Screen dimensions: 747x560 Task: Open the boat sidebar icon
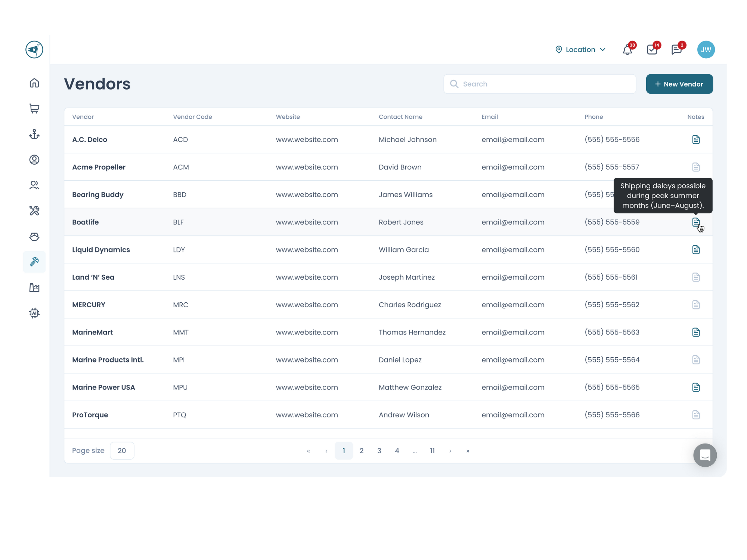[x=34, y=237]
